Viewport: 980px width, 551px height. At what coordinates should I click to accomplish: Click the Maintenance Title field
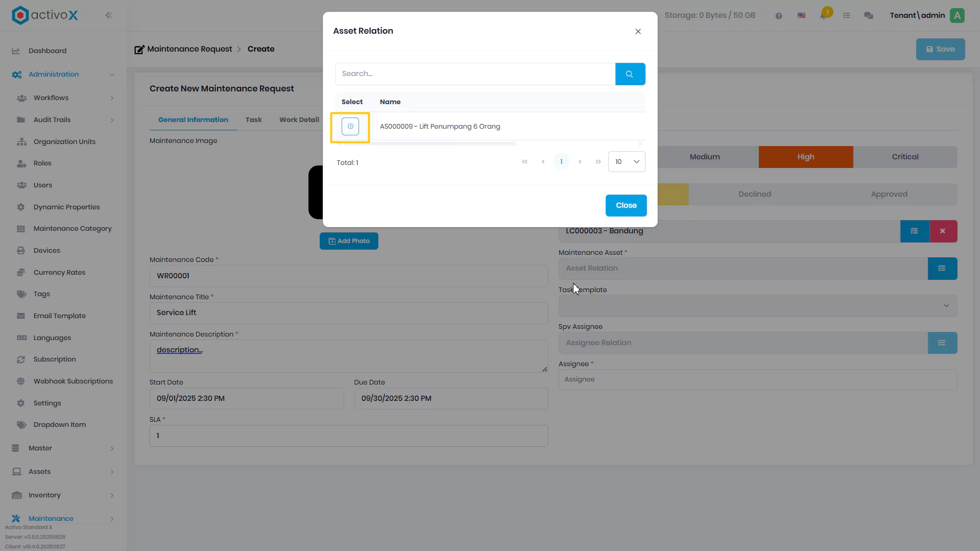tap(349, 313)
